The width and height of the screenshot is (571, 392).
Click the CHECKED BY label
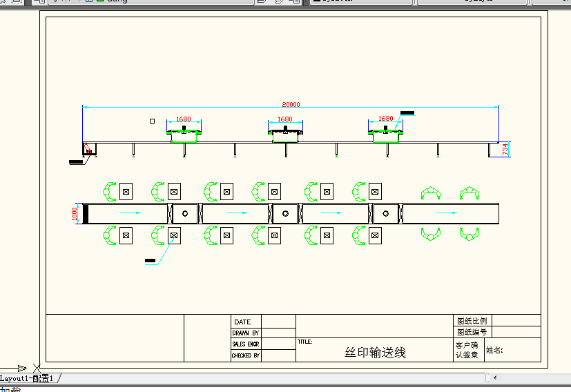click(x=245, y=355)
